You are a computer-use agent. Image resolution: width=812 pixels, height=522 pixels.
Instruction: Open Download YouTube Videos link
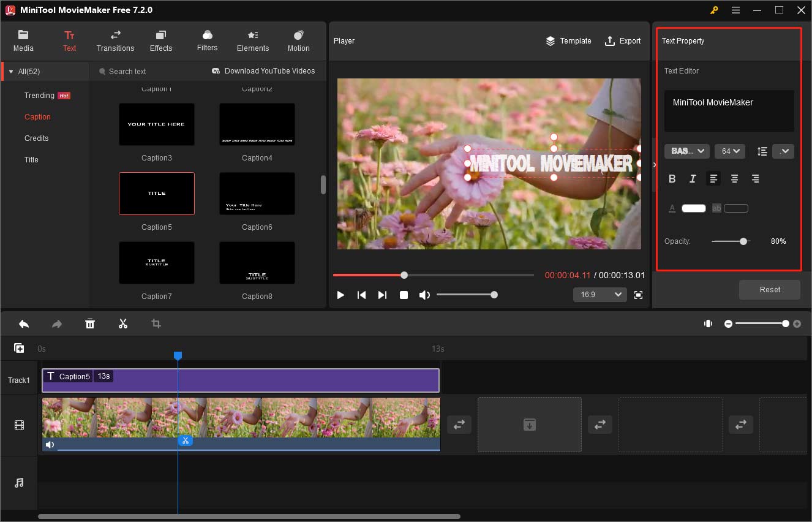click(263, 71)
